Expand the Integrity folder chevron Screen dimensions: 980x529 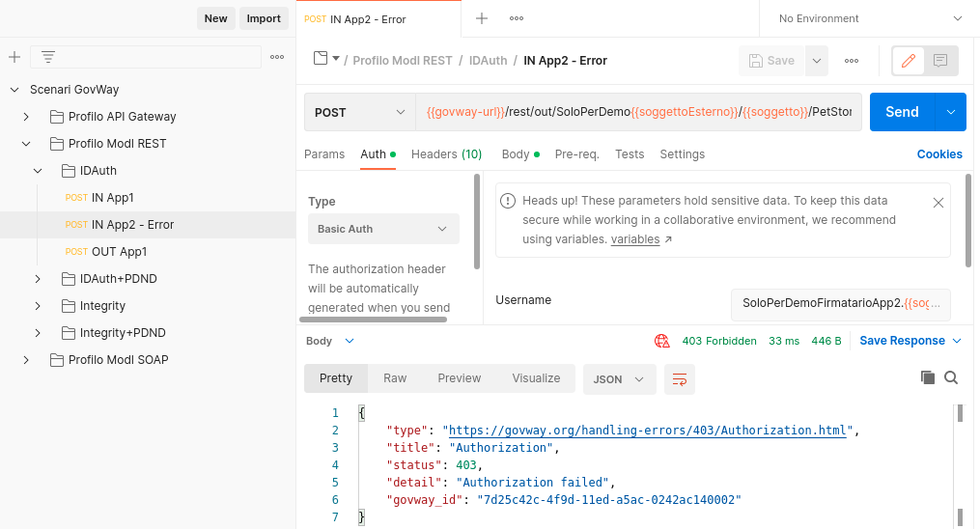pos(38,306)
